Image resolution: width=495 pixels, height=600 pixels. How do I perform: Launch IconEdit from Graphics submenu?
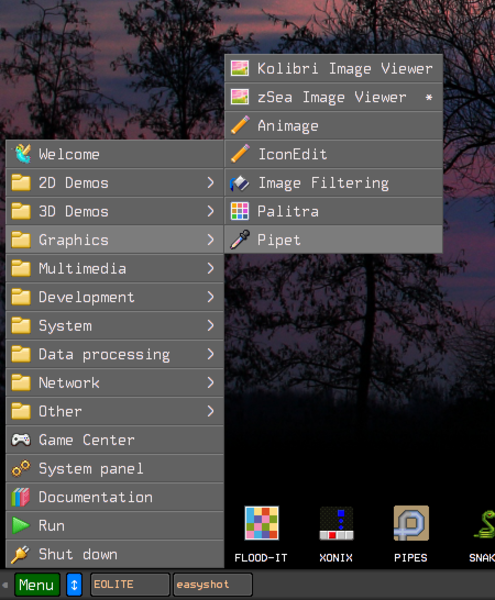click(x=334, y=154)
